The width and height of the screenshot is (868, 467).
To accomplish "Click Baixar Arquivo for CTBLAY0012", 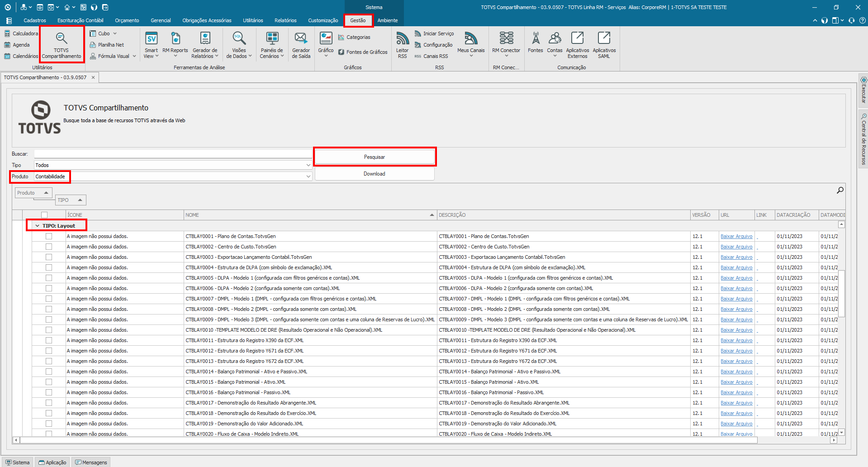I will tap(736, 351).
